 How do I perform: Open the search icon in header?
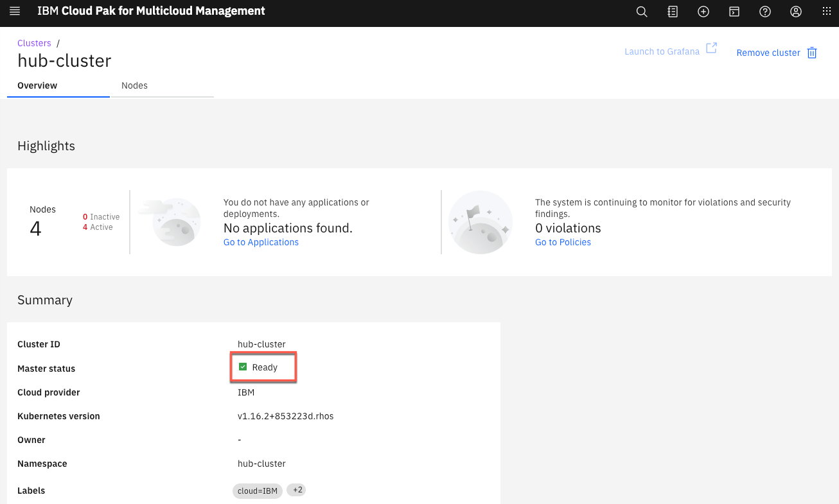point(641,12)
